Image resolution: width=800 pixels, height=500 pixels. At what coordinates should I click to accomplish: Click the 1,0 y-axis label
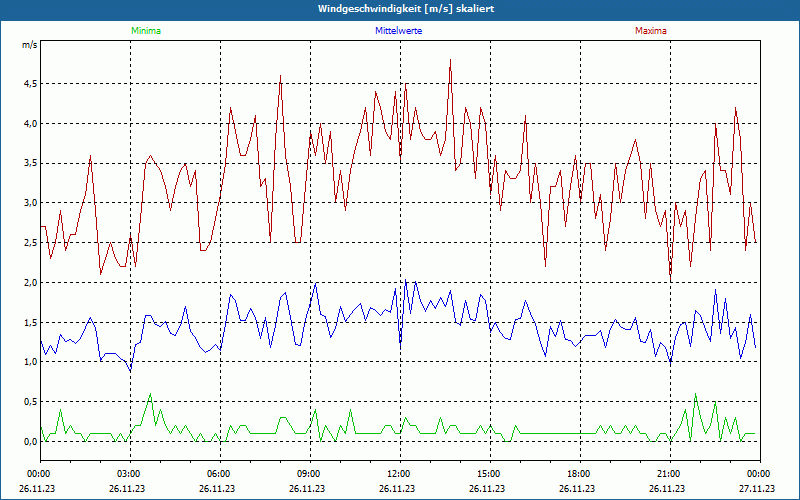[x=30, y=362]
